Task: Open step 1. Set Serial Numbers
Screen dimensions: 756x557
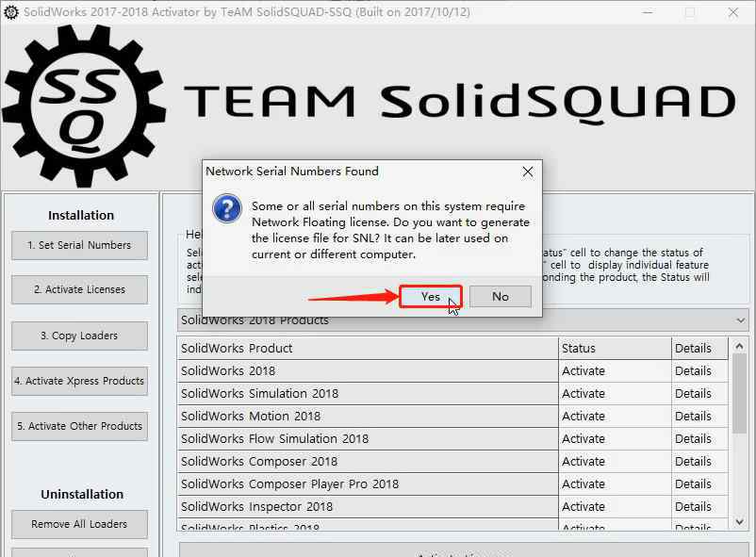Action: pyautogui.click(x=79, y=245)
